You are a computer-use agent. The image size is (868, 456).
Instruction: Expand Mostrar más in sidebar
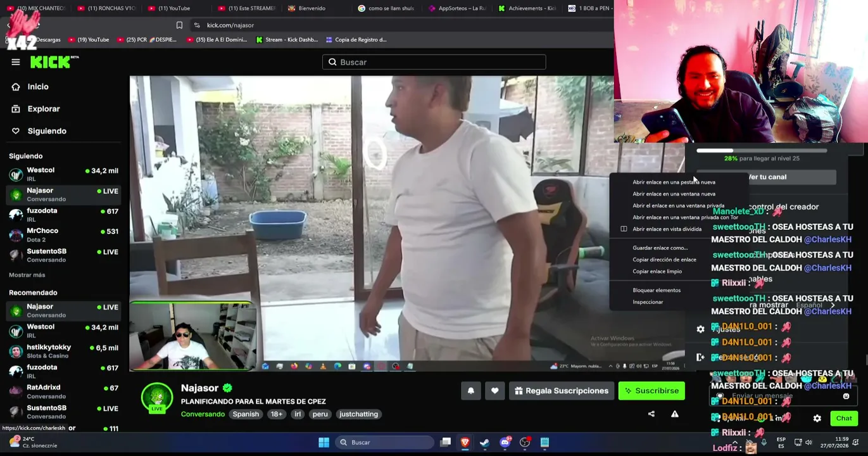[27, 275]
